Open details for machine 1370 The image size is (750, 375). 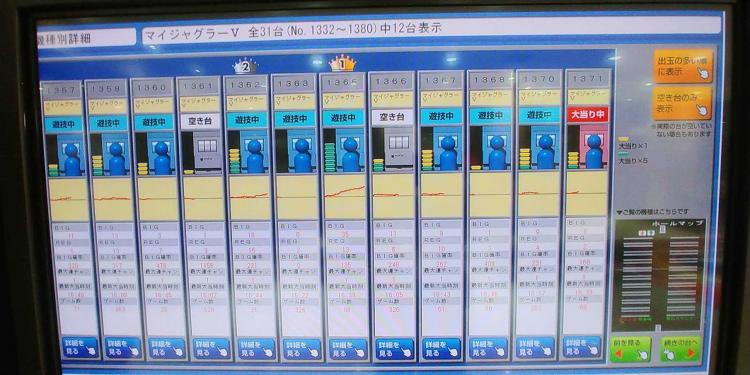click(x=535, y=348)
